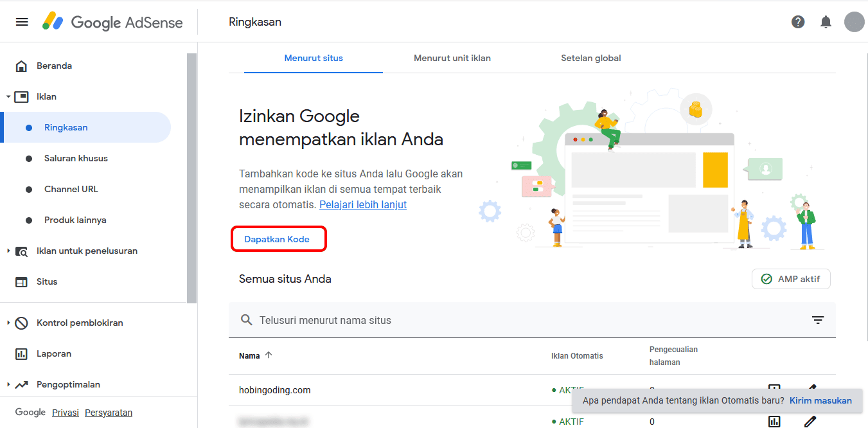The height and width of the screenshot is (428, 868).
Task: Click the Semua situs Anda heading
Action: pos(285,279)
